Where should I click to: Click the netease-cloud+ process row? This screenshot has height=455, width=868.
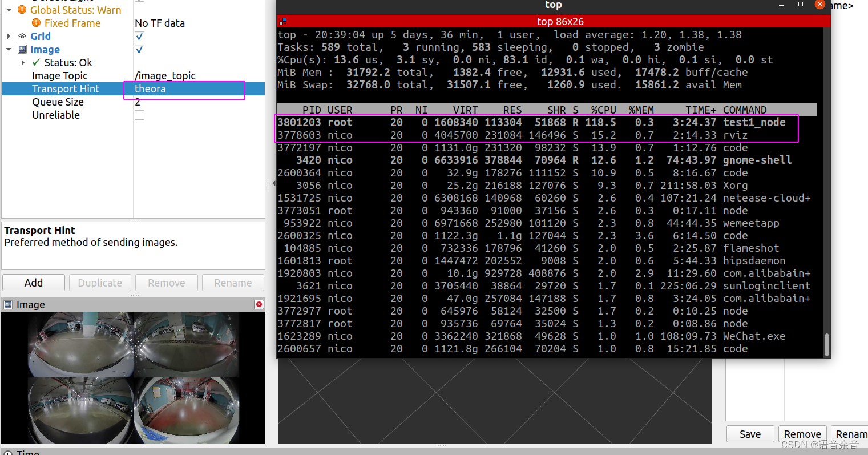tap(547, 198)
